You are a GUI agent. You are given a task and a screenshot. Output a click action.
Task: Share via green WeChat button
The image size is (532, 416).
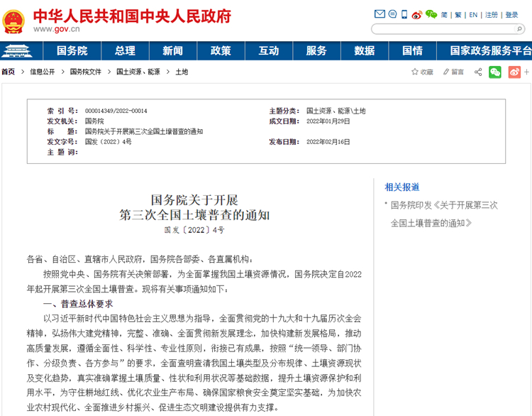[495, 72]
